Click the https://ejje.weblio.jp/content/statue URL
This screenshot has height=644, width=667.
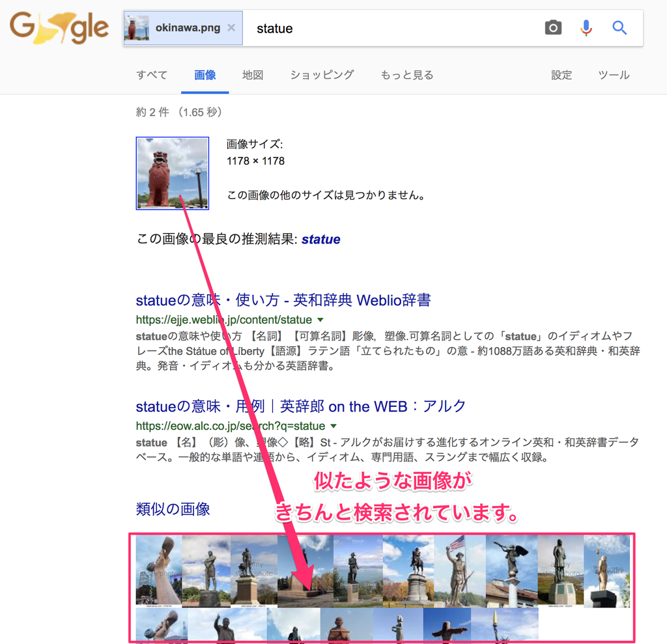224,320
